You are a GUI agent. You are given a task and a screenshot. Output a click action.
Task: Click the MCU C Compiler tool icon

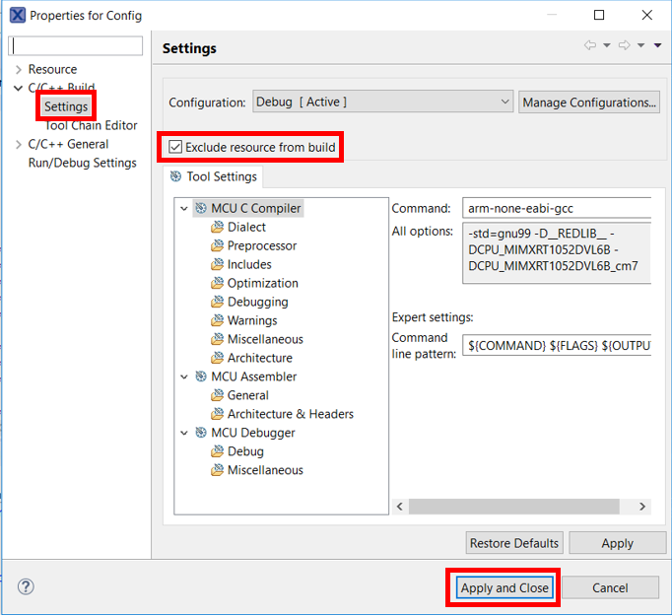point(201,208)
